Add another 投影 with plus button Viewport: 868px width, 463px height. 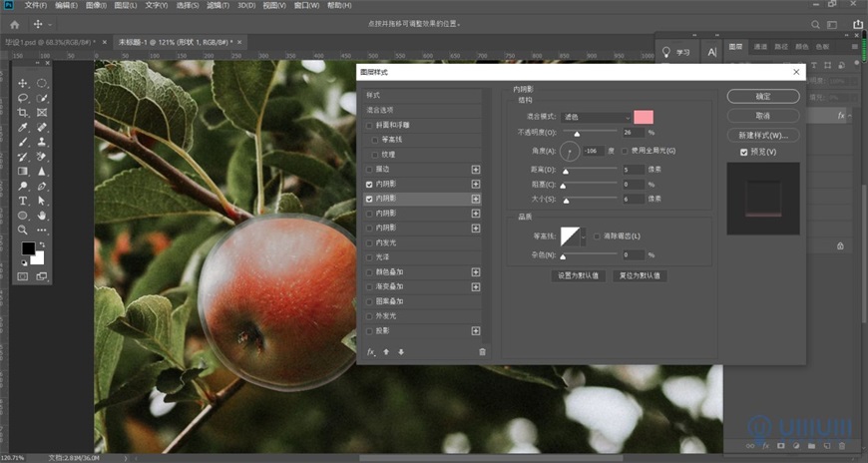[x=476, y=331]
